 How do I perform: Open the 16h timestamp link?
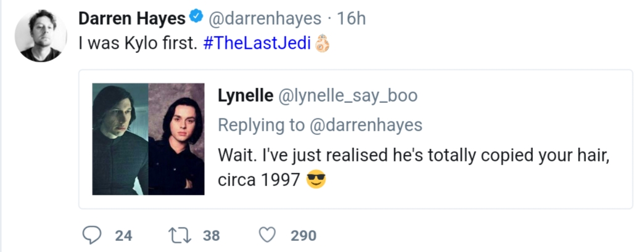352,19
